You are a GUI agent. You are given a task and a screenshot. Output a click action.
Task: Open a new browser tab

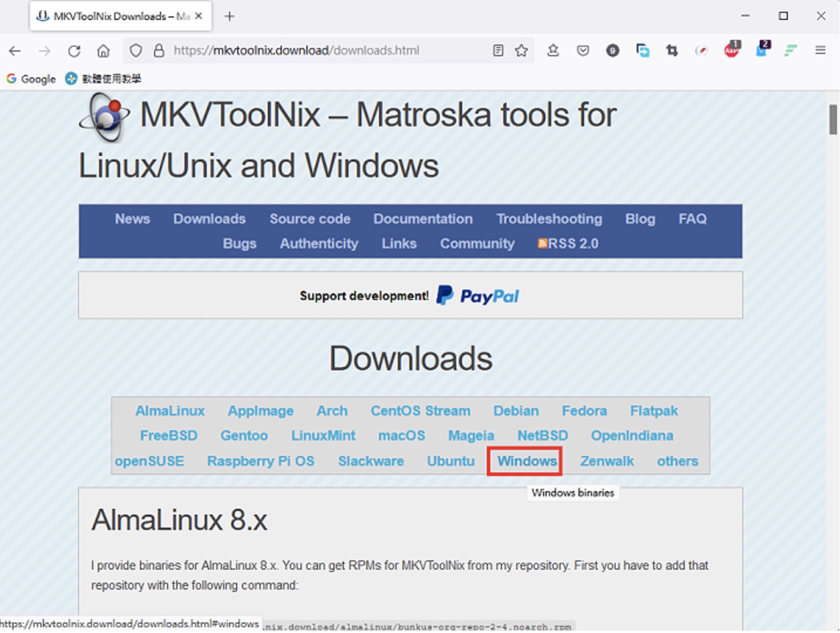coord(230,16)
